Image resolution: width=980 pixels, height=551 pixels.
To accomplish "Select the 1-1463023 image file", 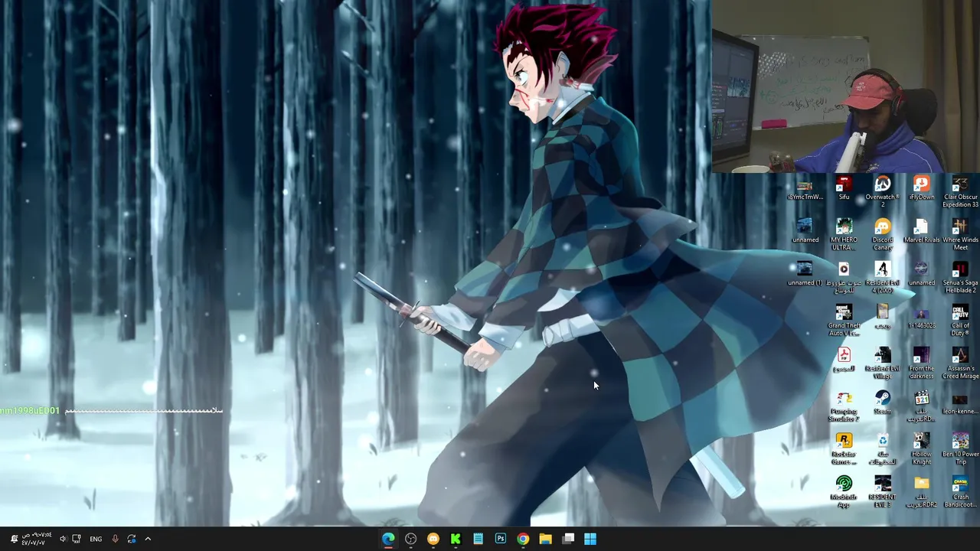I will pyautogui.click(x=921, y=318).
